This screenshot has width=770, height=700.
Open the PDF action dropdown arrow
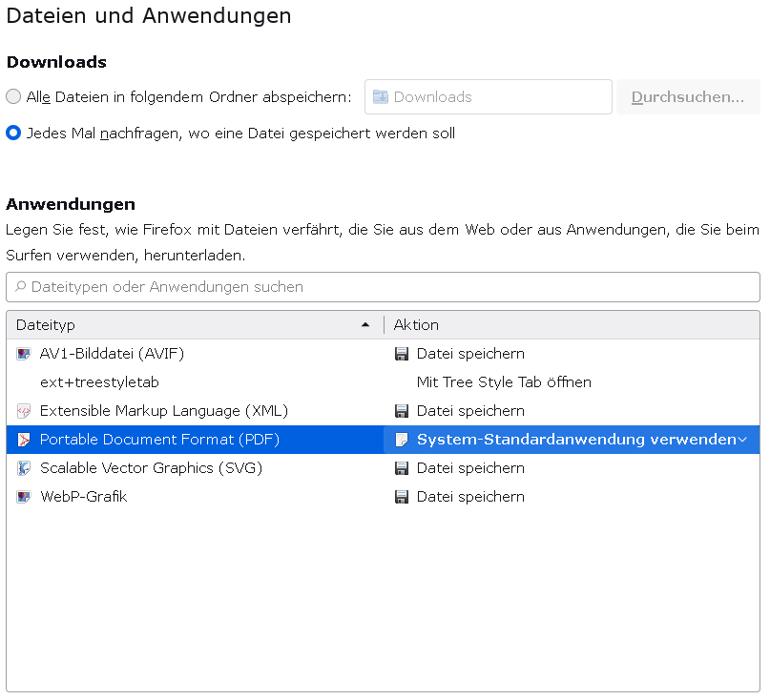tap(742, 440)
